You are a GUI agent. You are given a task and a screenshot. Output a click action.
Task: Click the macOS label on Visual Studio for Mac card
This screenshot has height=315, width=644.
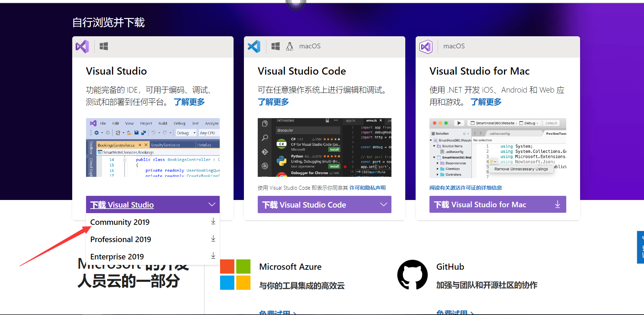pyautogui.click(x=454, y=46)
